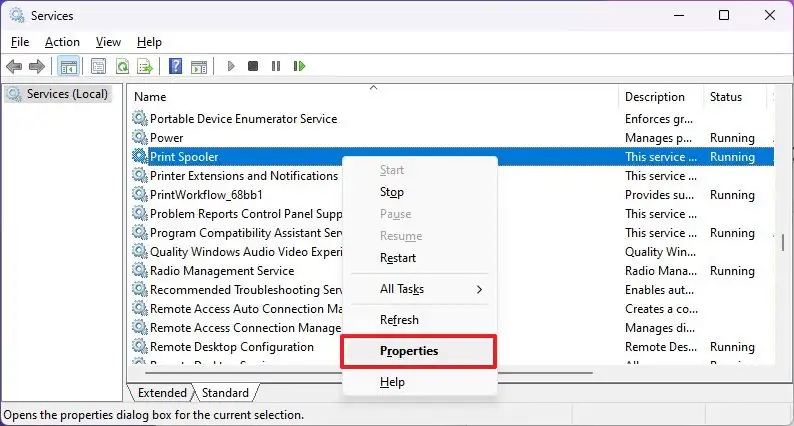Select Services (Local) in the tree
794x426 pixels.
tap(58, 94)
